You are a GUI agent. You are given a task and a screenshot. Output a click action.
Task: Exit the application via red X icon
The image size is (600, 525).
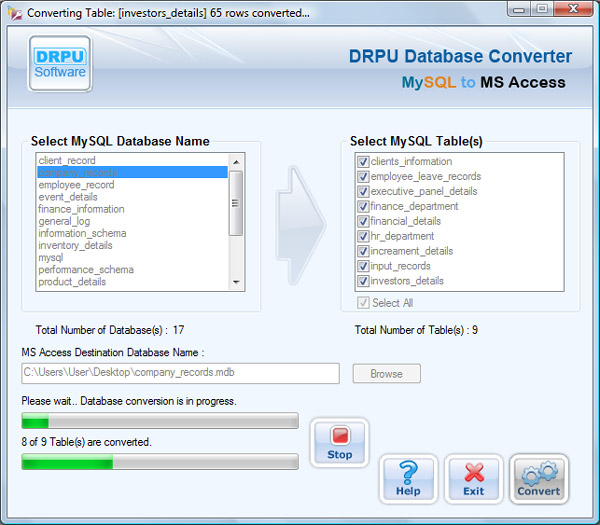pos(473,479)
